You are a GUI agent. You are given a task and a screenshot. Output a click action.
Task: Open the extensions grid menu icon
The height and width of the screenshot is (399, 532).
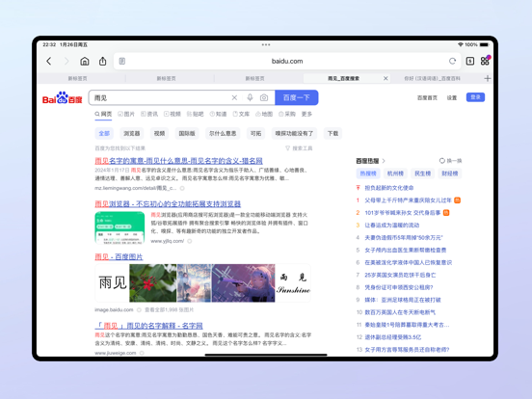[x=485, y=61]
